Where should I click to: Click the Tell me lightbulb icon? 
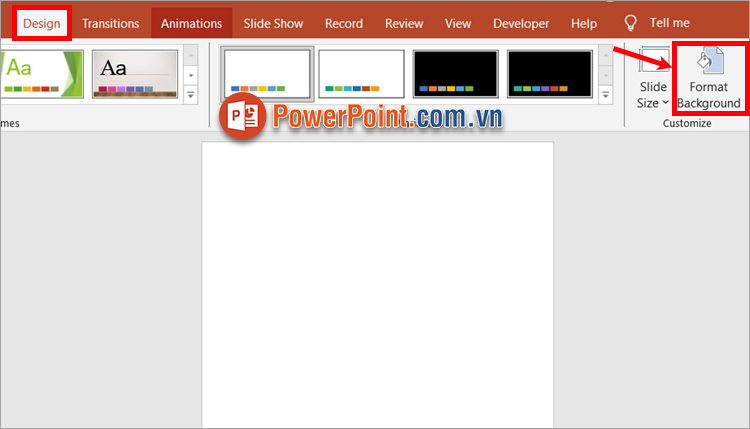click(631, 23)
